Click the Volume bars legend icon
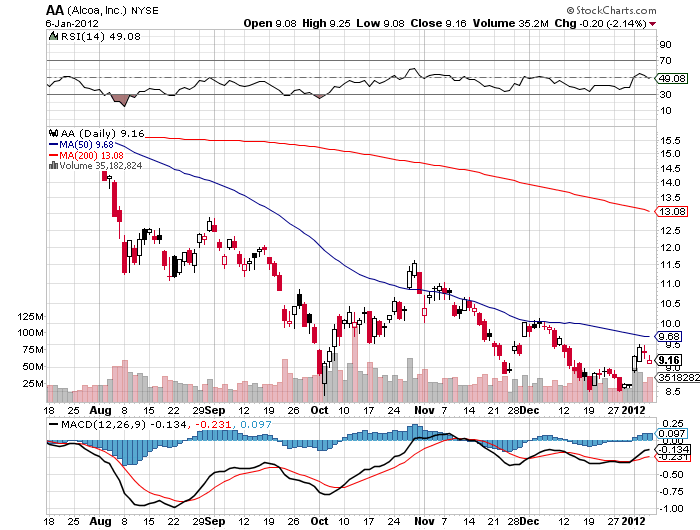The image size is (700, 530). pos(53,166)
